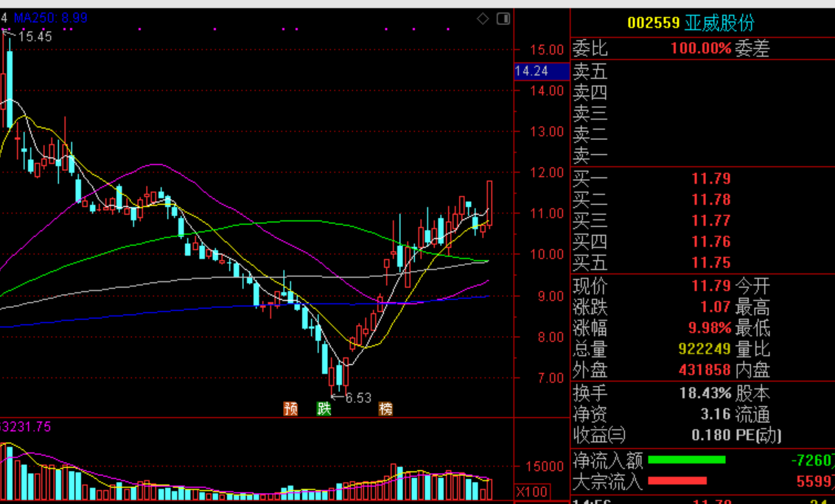Image resolution: width=835 pixels, height=504 pixels.
Task: Click the 买五 bid price 11.75
Action: [710, 262]
